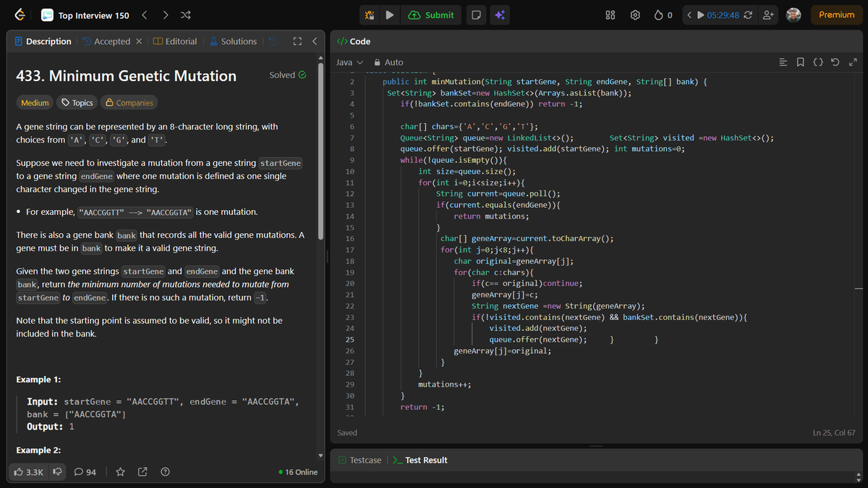Click the Top Interview 150 list title
Screen dimensions: 868x488
click(93, 15)
